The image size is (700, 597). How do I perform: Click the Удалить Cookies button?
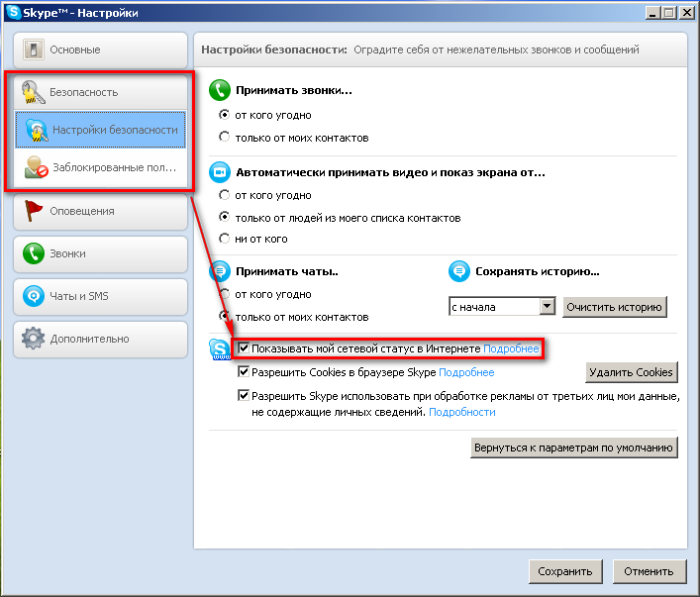click(632, 372)
